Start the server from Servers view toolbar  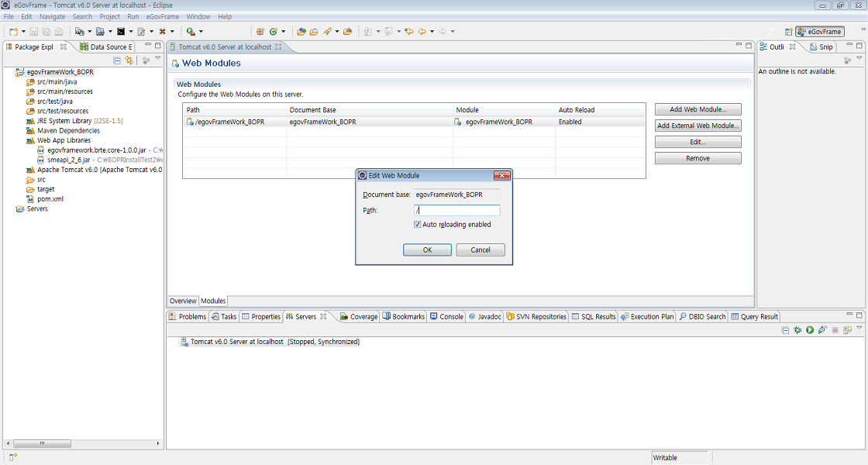809,330
